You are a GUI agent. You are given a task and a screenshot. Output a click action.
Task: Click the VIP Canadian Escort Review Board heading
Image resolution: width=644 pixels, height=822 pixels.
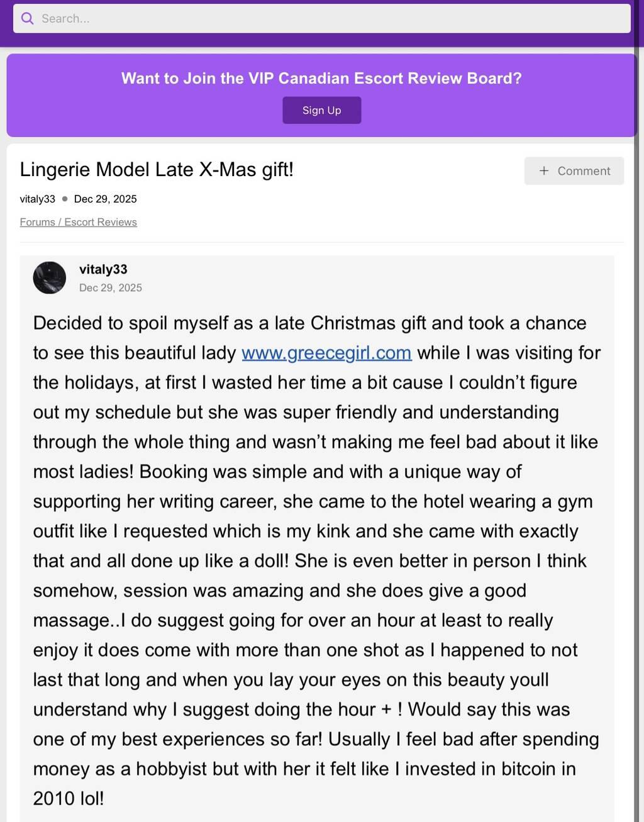coord(321,79)
